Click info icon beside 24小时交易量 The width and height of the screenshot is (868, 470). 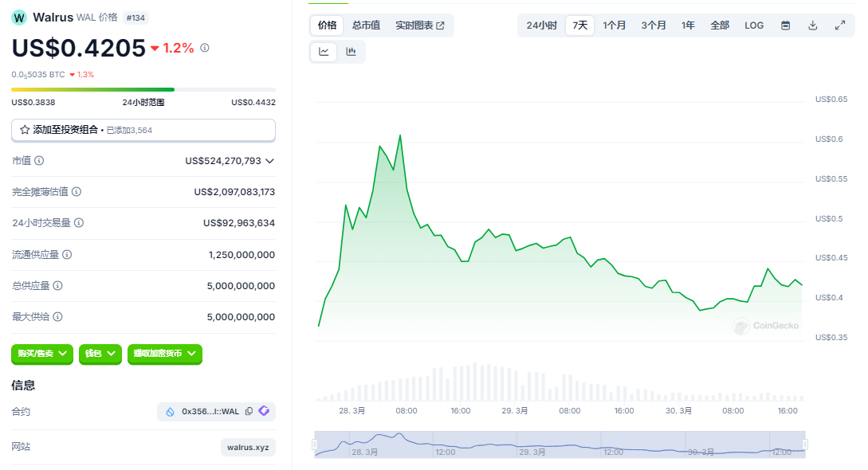pyautogui.click(x=79, y=223)
